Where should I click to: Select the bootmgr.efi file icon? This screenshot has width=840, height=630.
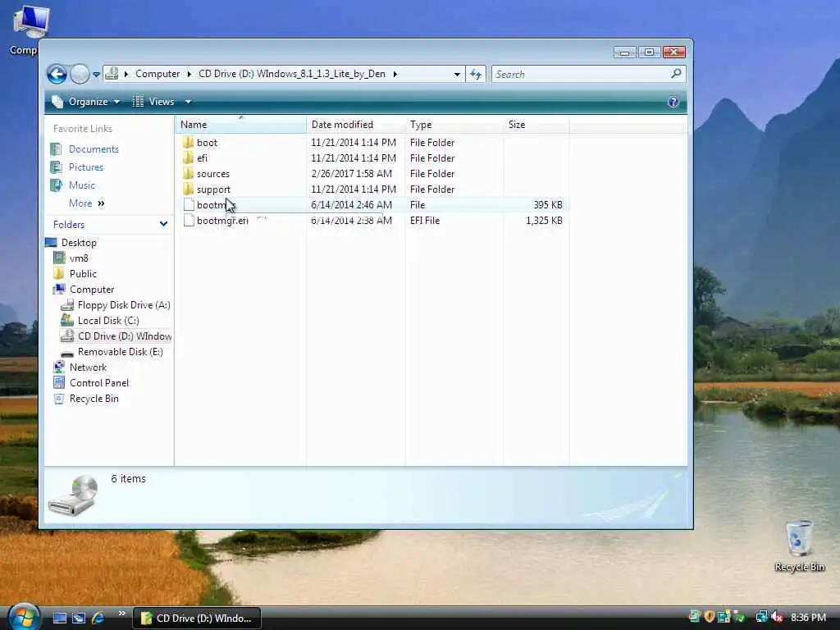[x=189, y=220]
